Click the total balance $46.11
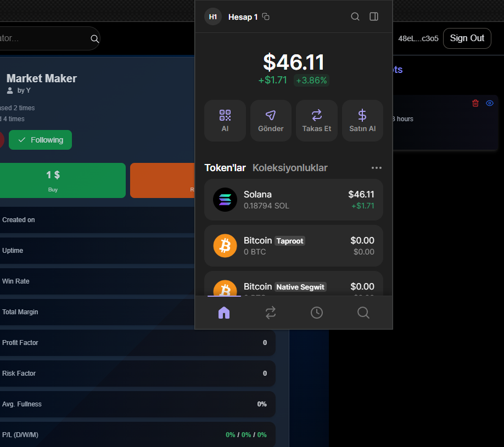This screenshot has height=447, width=504. [x=294, y=63]
